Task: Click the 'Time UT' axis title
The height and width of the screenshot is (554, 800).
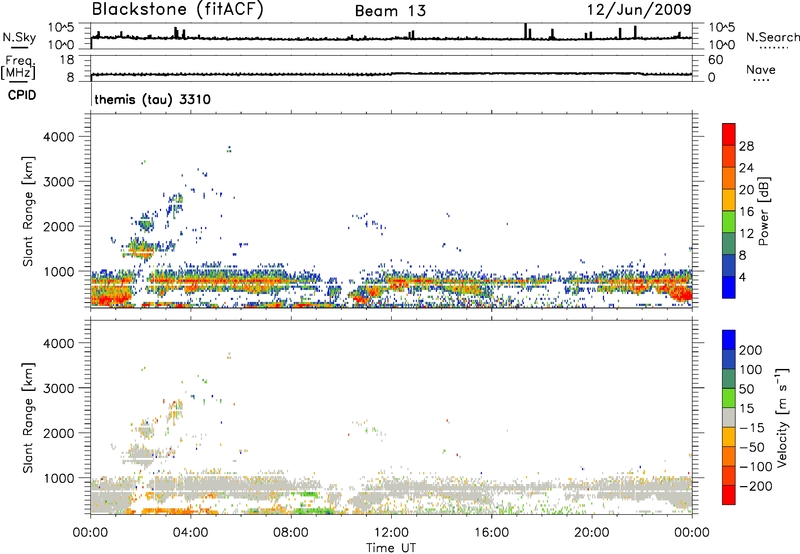Action: [x=391, y=548]
